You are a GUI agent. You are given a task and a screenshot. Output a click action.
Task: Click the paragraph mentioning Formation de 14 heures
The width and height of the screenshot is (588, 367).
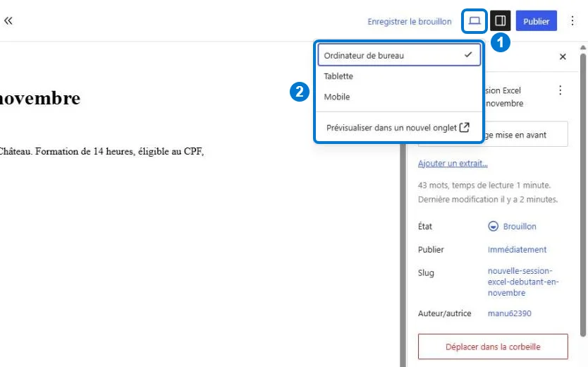click(x=102, y=152)
